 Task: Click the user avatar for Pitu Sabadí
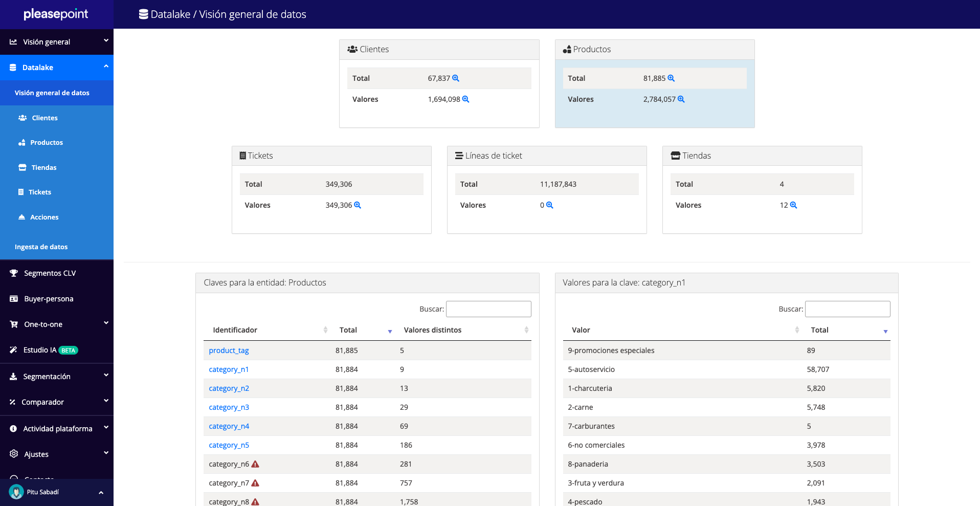point(16,492)
